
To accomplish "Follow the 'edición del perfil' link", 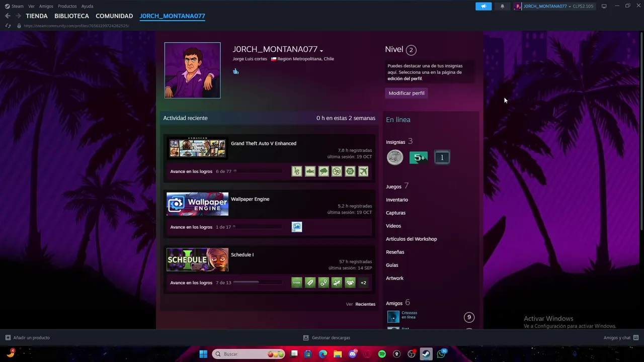I will point(405,79).
